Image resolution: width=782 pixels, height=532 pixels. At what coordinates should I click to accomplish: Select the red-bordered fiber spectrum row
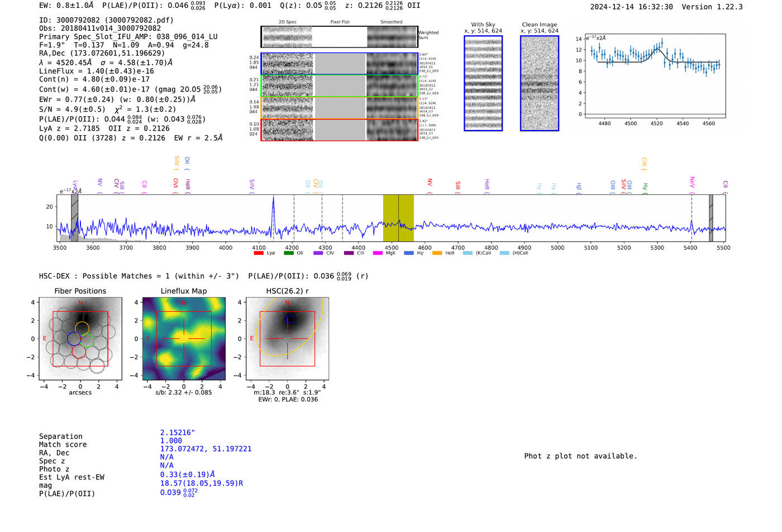pos(339,130)
